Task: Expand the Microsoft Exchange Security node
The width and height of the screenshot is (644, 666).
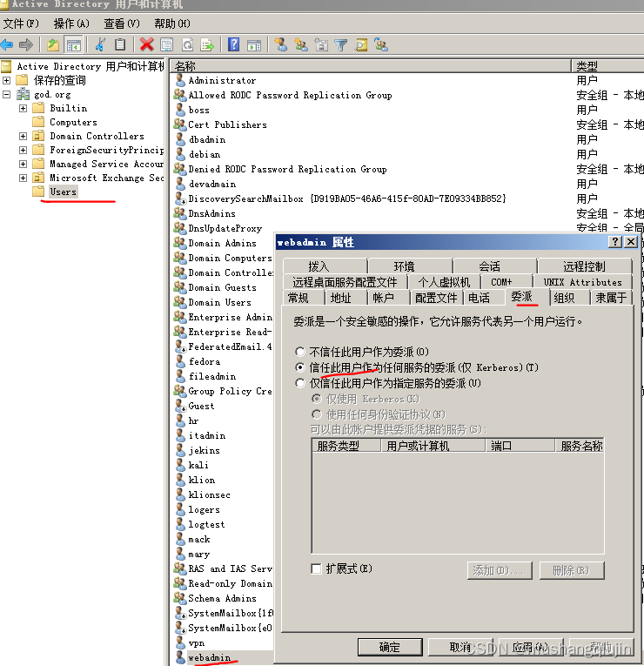Action: click(x=23, y=178)
